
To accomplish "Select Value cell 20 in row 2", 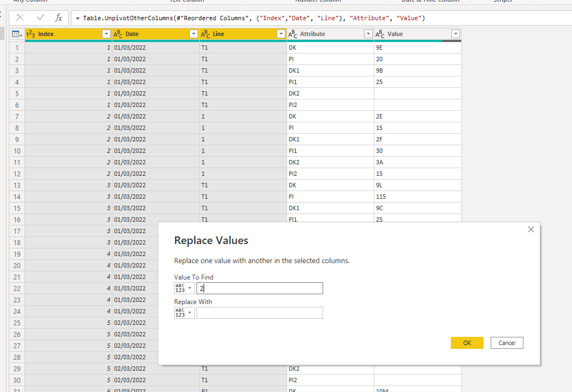I will point(418,59).
